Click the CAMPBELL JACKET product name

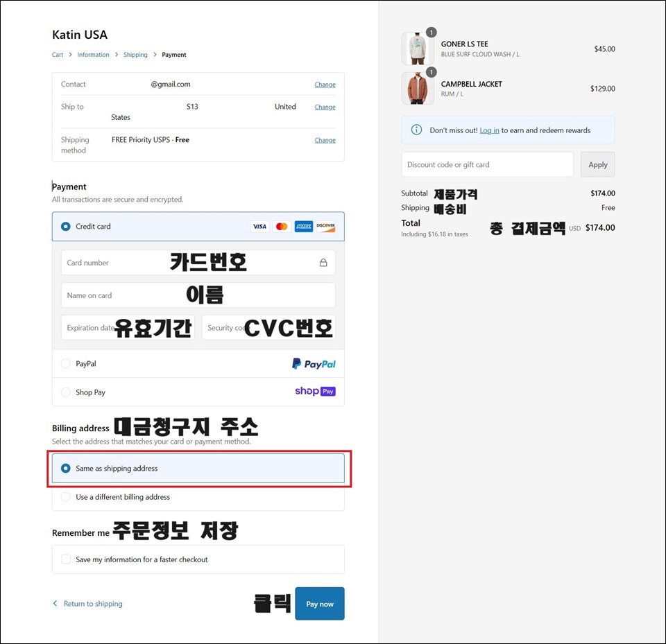point(472,84)
